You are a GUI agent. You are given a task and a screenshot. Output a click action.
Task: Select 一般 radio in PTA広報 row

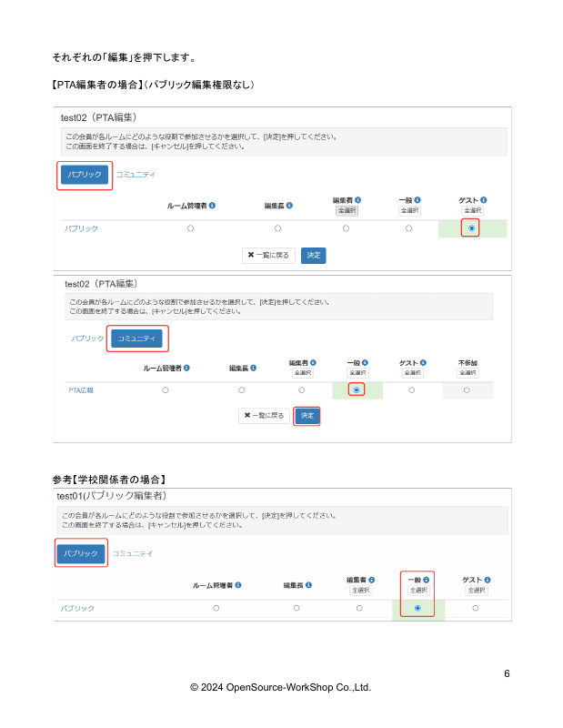(x=357, y=390)
